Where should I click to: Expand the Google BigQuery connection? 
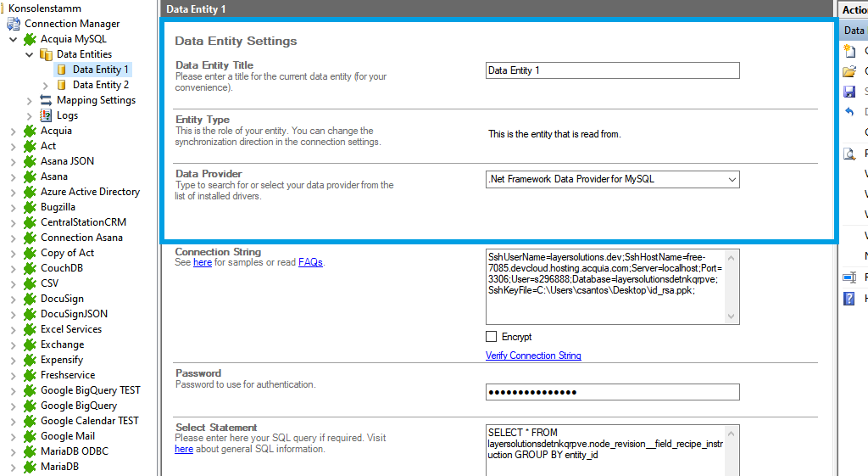click(x=14, y=406)
